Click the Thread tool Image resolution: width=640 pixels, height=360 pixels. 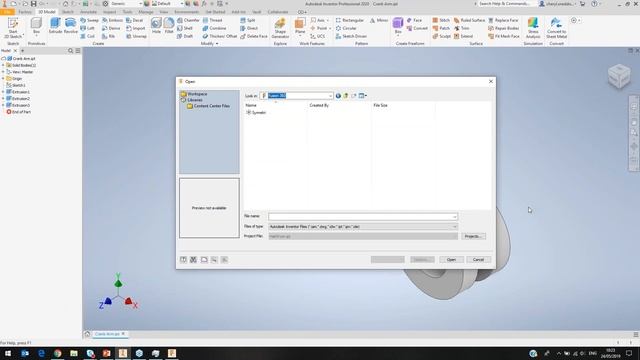(213, 20)
